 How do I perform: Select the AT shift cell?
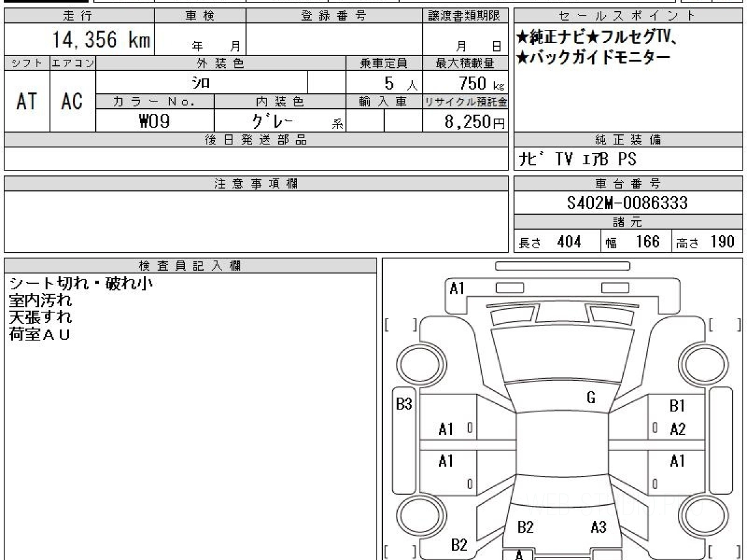tap(27, 101)
